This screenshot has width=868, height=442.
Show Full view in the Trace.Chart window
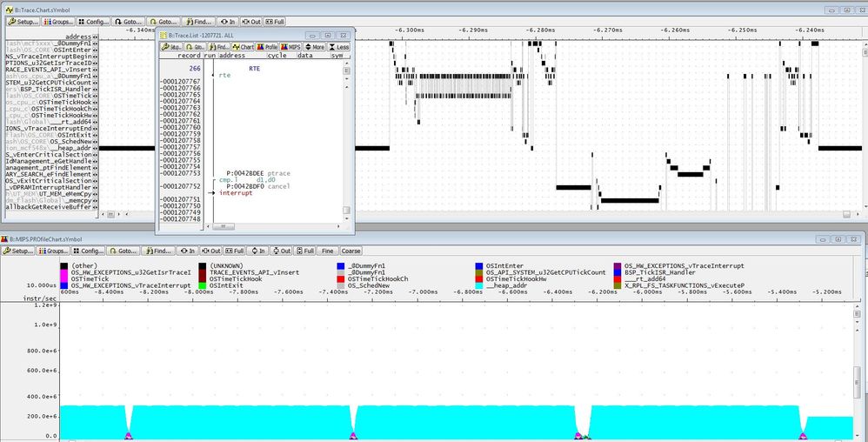(275, 22)
